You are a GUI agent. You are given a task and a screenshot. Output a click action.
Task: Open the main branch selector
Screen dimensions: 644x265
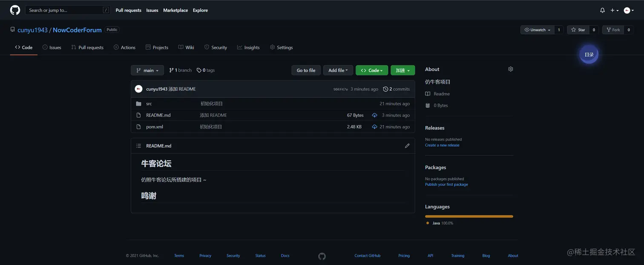click(147, 70)
